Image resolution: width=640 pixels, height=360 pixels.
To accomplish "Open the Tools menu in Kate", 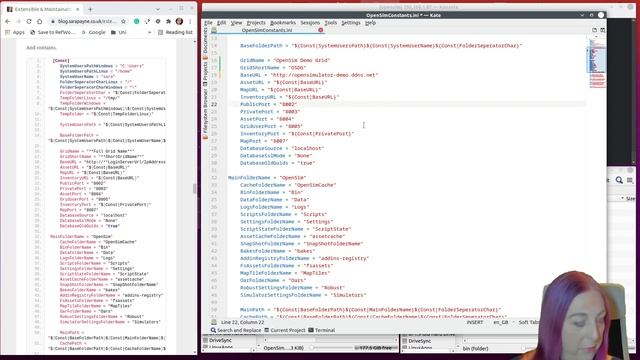I will [x=331, y=23].
